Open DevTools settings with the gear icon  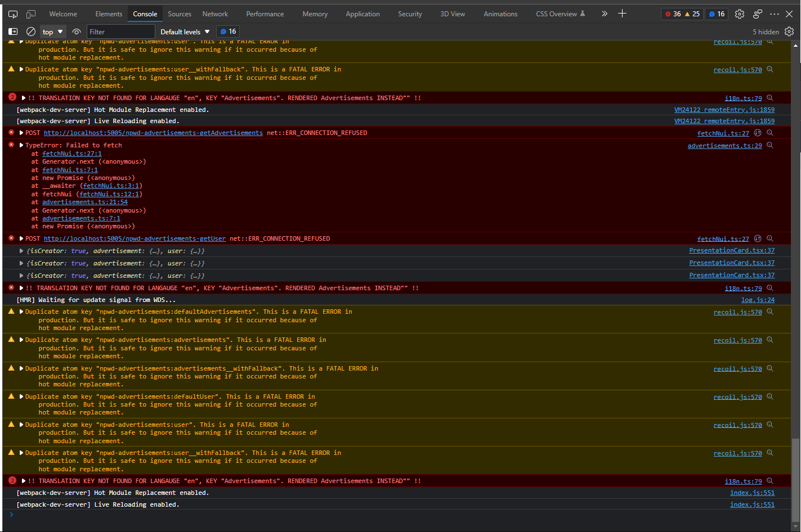coord(740,13)
